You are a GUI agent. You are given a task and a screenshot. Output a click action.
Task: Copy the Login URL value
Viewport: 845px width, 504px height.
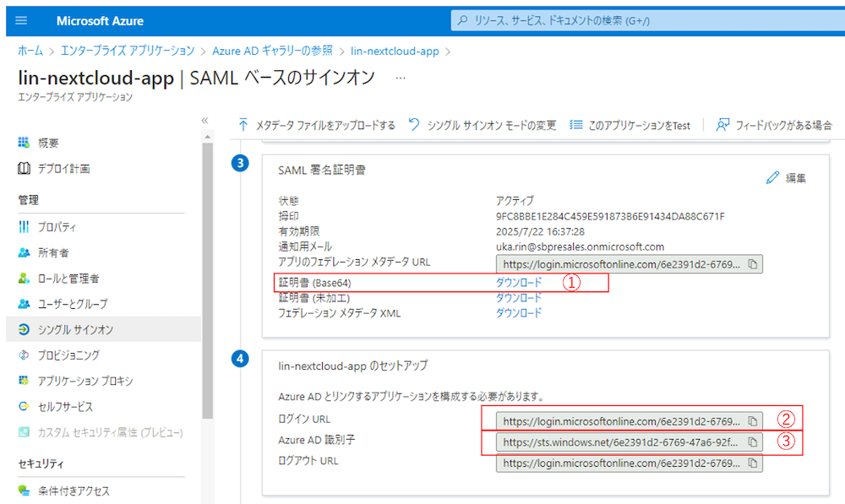click(x=752, y=420)
